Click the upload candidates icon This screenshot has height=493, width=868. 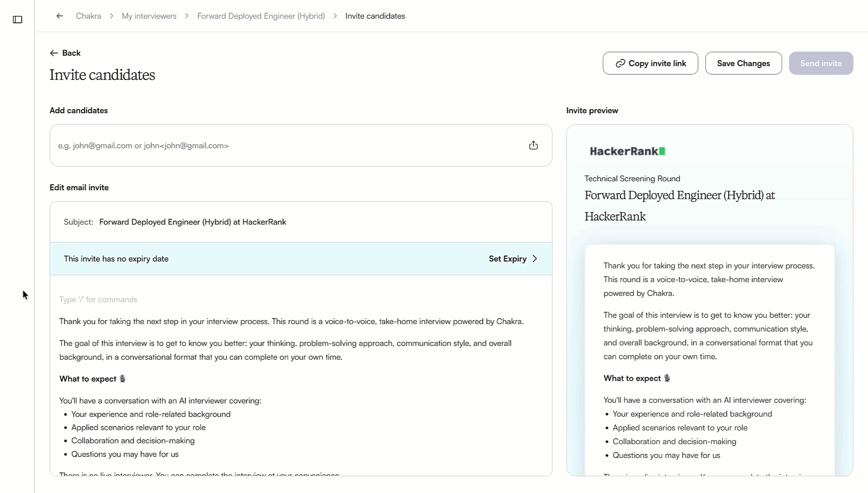(x=533, y=146)
